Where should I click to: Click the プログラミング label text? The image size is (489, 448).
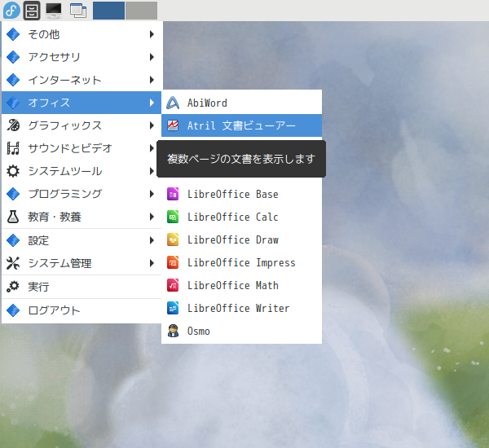(65, 194)
